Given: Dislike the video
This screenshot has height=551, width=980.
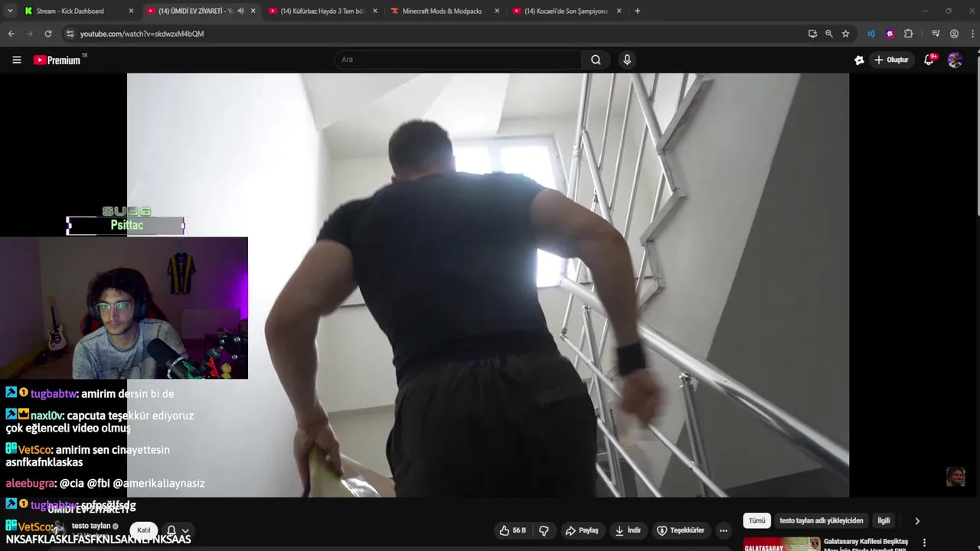Looking at the screenshot, I should (x=544, y=530).
